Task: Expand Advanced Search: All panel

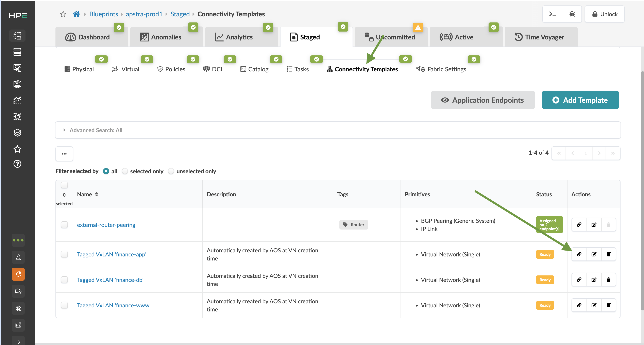Action: [x=338, y=130]
